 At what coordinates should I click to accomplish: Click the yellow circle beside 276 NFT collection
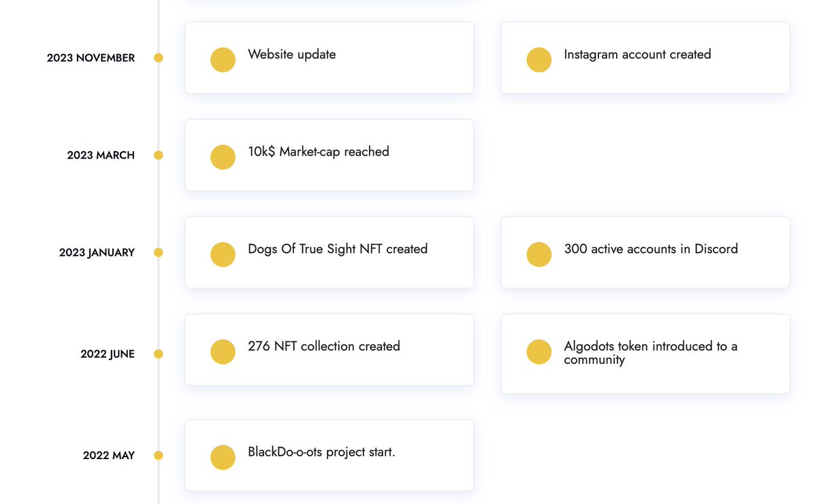coord(223,352)
